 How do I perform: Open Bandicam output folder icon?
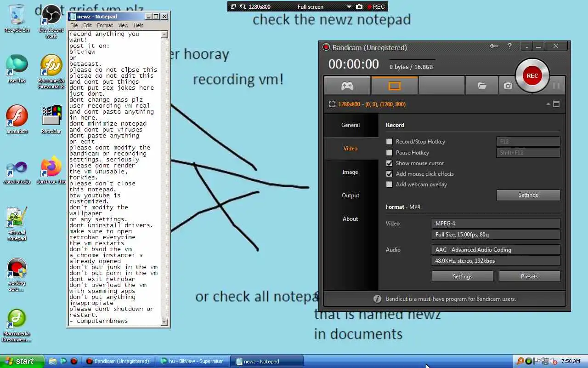coord(481,86)
